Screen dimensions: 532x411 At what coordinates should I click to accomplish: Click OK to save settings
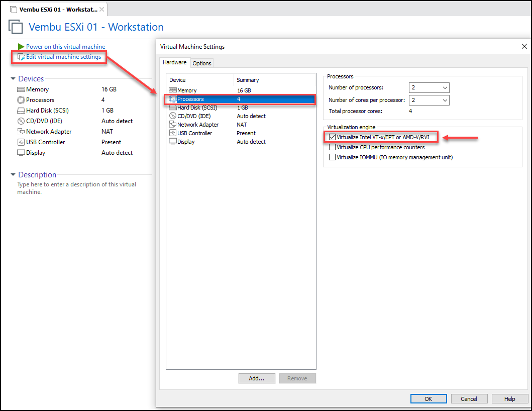point(429,399)
